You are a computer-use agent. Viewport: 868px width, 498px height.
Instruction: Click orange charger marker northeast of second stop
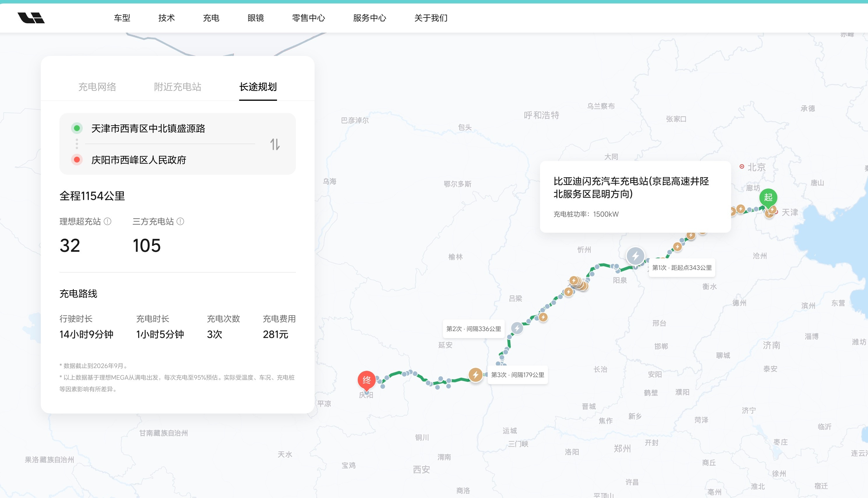[543, 317]
